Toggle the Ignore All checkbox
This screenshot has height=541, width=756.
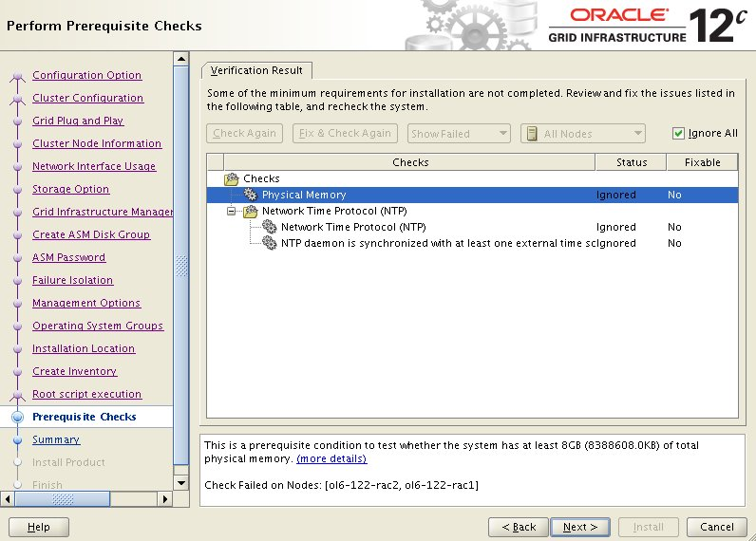click(x=678, y=134)
